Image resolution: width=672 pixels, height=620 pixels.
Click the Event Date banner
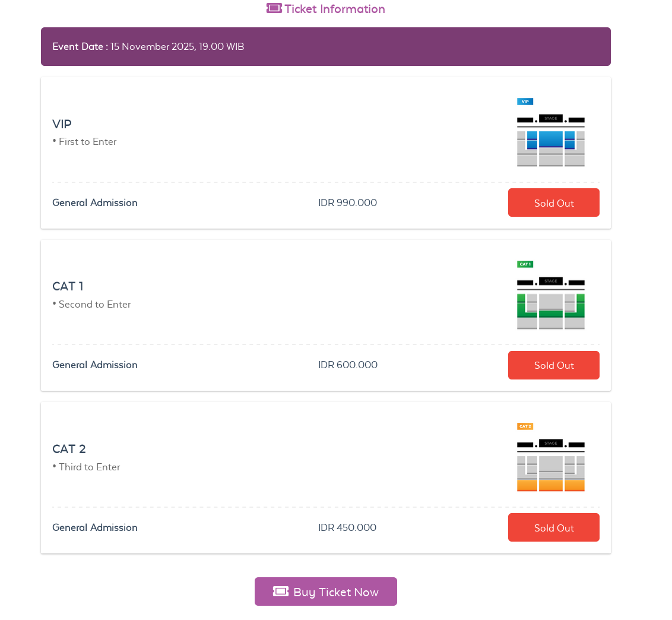pyautogui.click(x=325, y=46)
